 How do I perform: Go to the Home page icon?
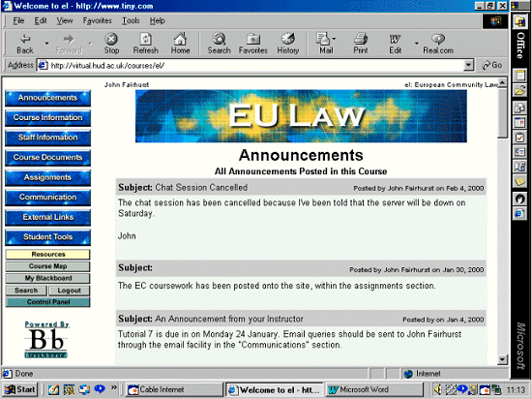[x=180, y=39]
